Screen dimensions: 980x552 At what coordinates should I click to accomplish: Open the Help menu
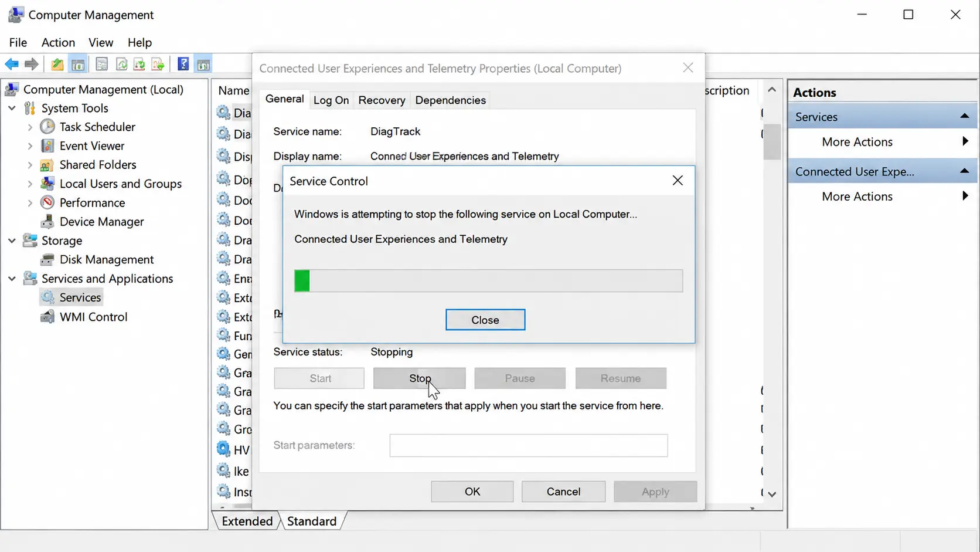(x=139, y=42)
